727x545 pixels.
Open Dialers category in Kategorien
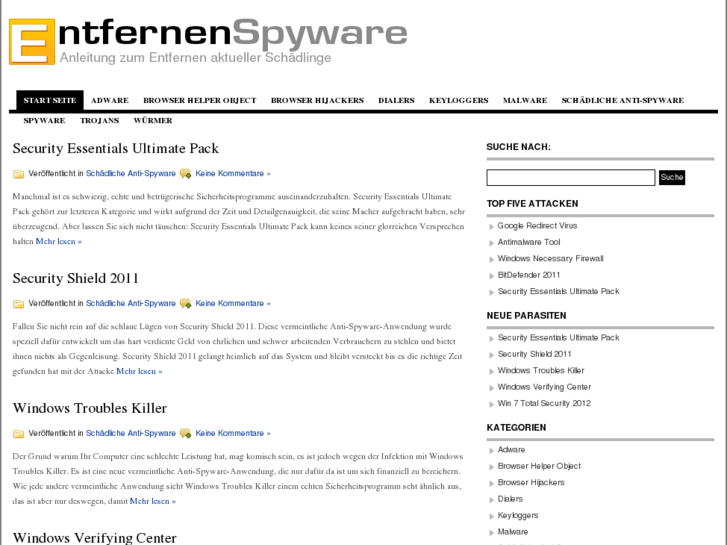pos(510,499)
